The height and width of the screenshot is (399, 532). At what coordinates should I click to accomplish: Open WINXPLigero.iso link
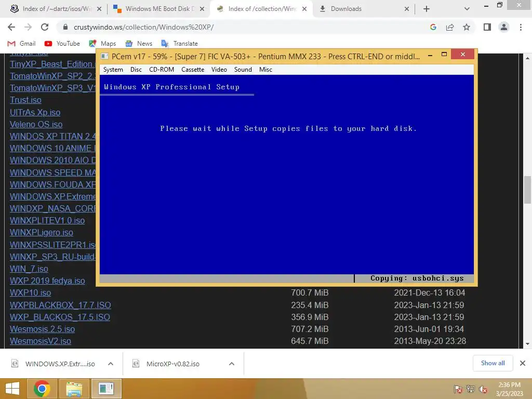click(42, 232)
